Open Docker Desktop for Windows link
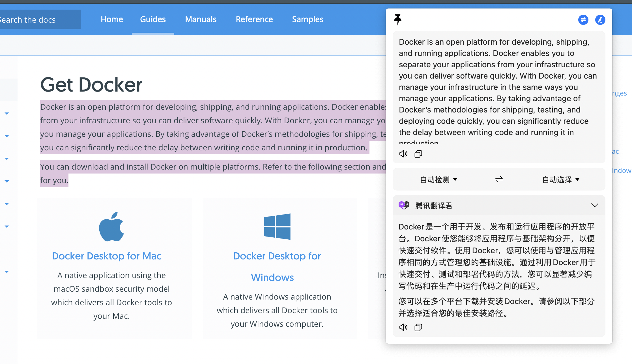The height and width of the screenshot is (364, 632). 277,267
